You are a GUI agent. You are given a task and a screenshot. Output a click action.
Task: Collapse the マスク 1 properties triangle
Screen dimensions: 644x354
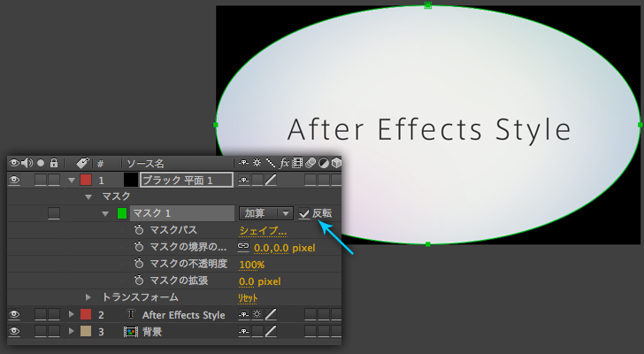point(105,213)
